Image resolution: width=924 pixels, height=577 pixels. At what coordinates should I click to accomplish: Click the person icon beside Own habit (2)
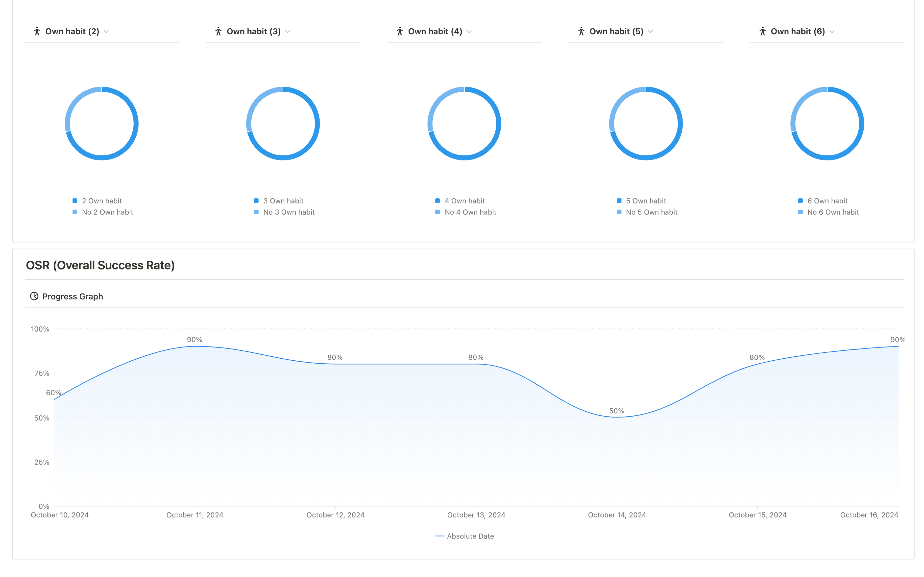tap(37, 31)
